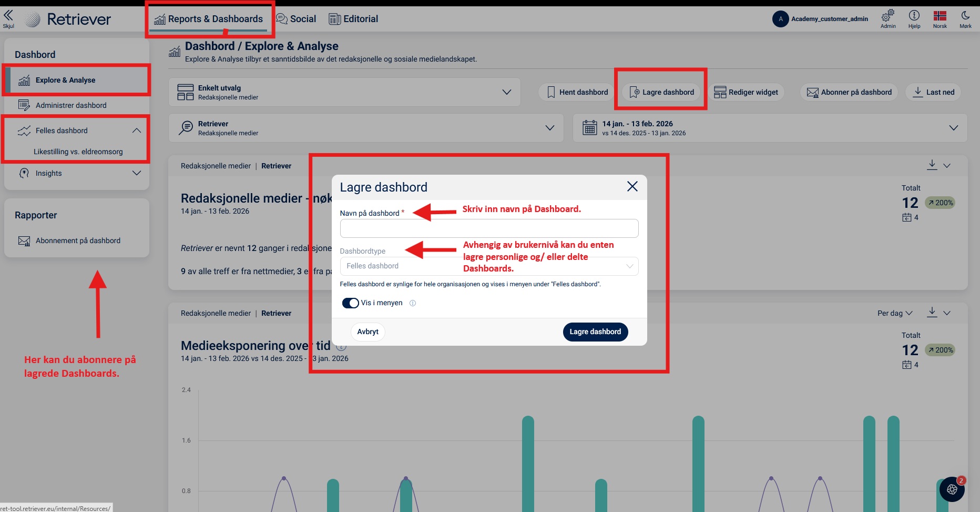
Task: Collapse the Felles dashbord section
Action: point(137,130)
